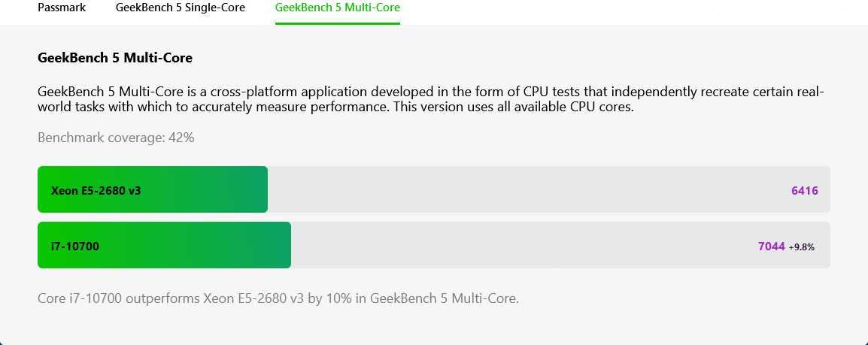
Task: Click the green underline beneath the active Multi-Core tab
Action: coord(338,24)
